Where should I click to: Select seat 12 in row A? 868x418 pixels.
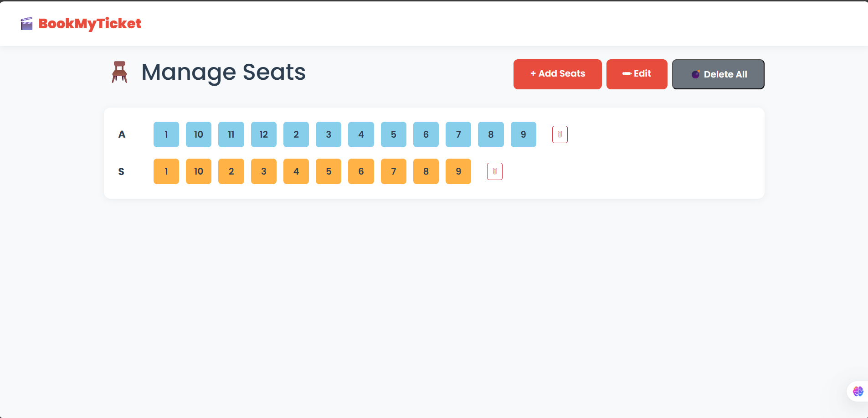tap(263, 134)
